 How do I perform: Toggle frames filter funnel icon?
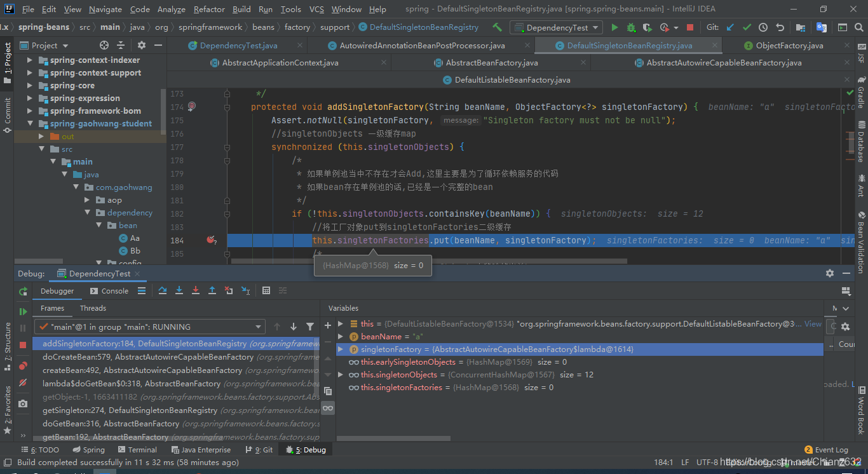click(x=310, y=327)
